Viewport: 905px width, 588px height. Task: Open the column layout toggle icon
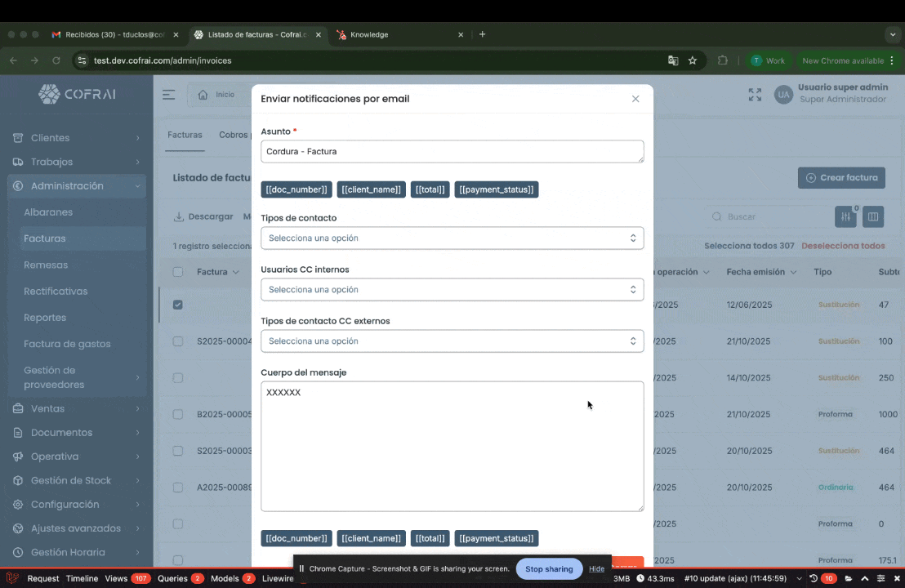[x=873, y=216]
